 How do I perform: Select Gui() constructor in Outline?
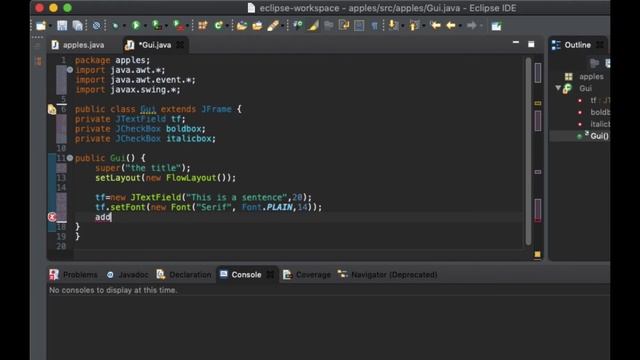click(593, 136)
